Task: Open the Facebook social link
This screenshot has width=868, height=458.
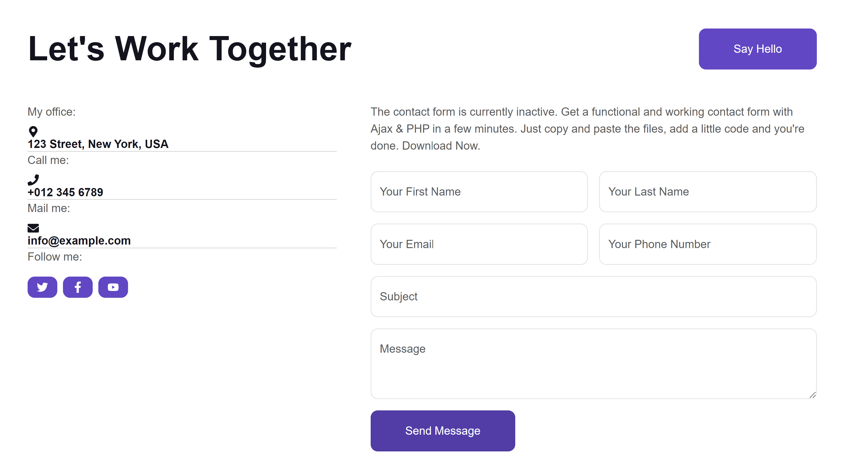Action: (x=78, y=287)
